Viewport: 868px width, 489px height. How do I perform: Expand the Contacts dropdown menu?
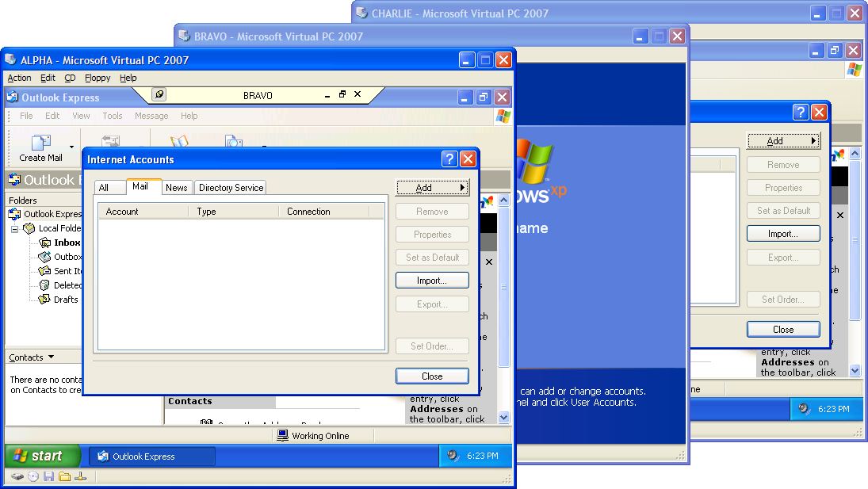coord(52,357)
